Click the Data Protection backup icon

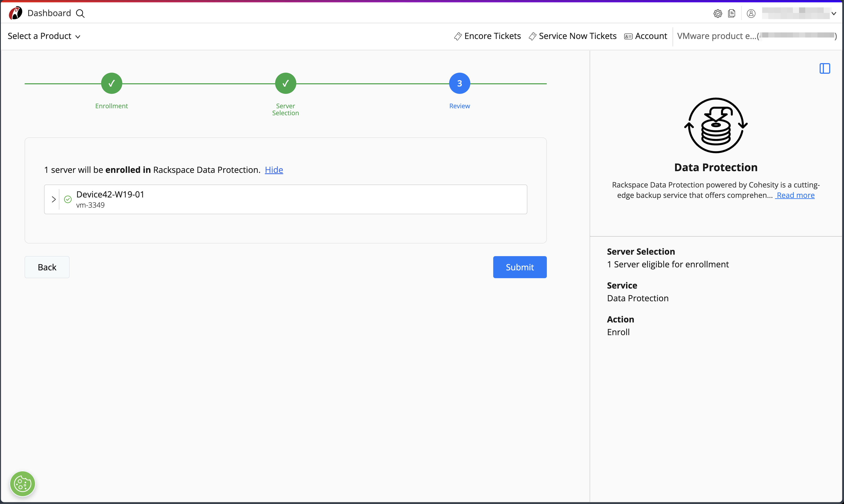[716, 125]
